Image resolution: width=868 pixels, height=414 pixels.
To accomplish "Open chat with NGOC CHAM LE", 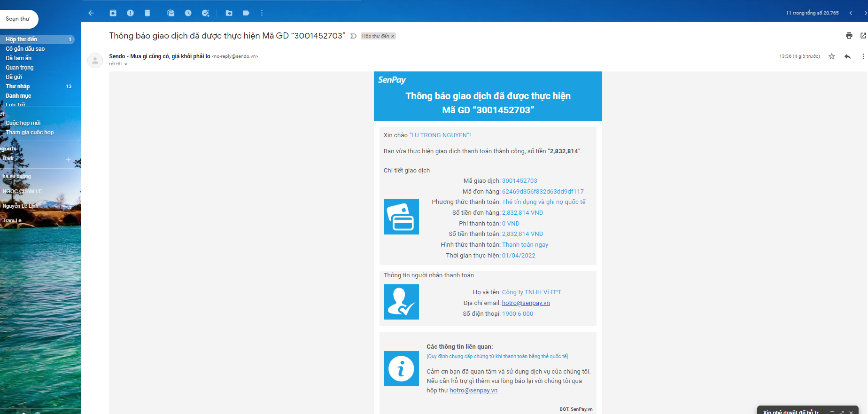I will 22,192.
